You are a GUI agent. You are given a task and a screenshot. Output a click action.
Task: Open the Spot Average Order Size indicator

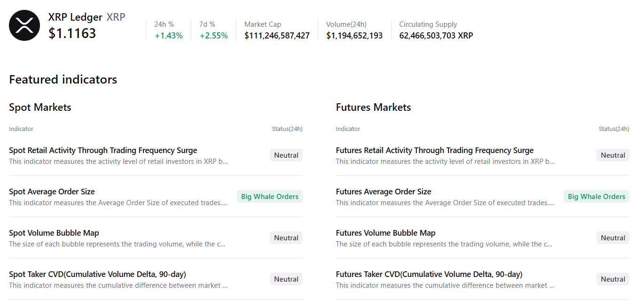pos(52,192)
